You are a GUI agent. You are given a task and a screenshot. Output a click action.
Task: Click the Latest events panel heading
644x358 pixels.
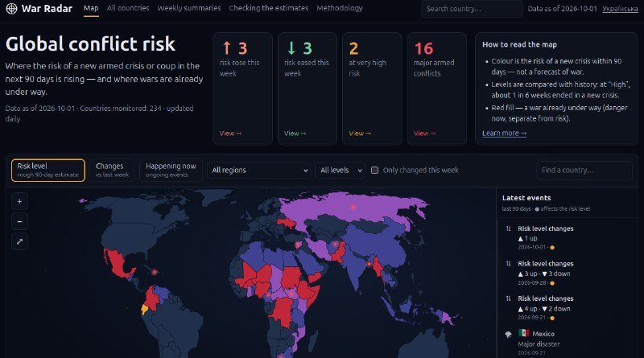click(x=526, y=198)
